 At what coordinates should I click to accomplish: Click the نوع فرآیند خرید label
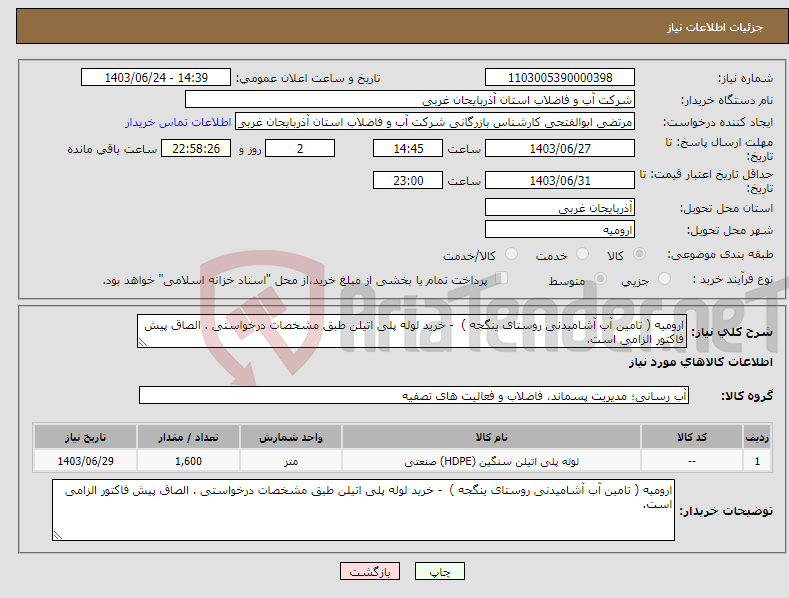pos(732,279)
